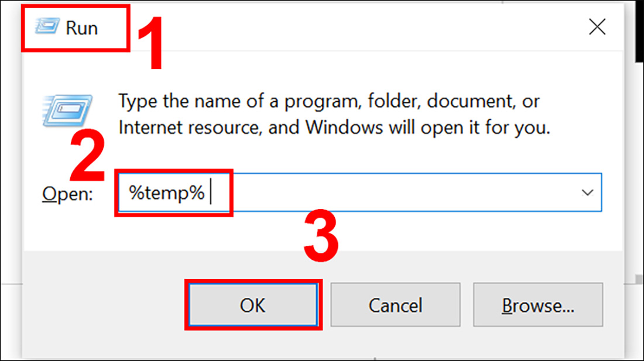644x361 pixels.
Task: Click the %temp% text in Open field
Action: coord(167,192)
